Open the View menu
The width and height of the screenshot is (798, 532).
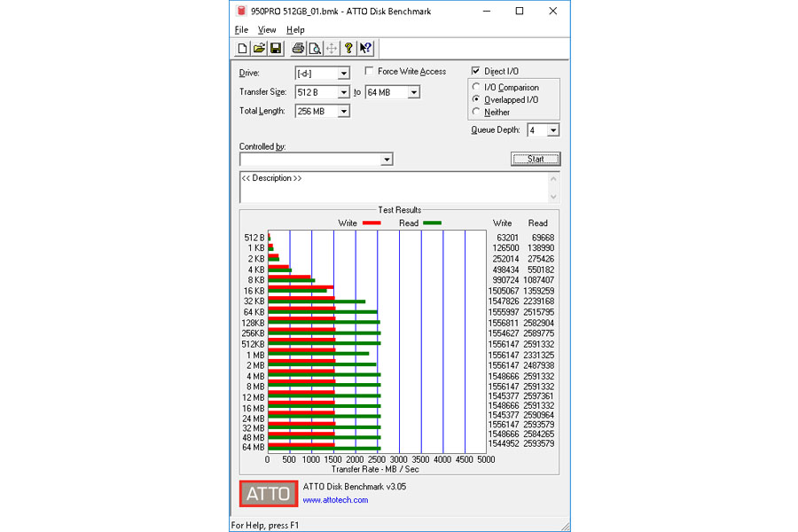(x=267, y=30)
